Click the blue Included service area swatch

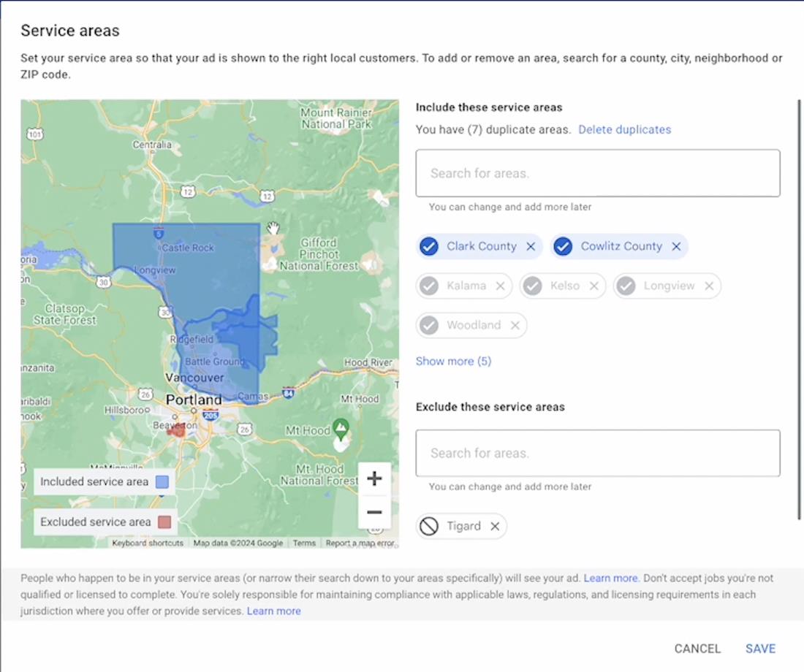[x=162, y=482]
